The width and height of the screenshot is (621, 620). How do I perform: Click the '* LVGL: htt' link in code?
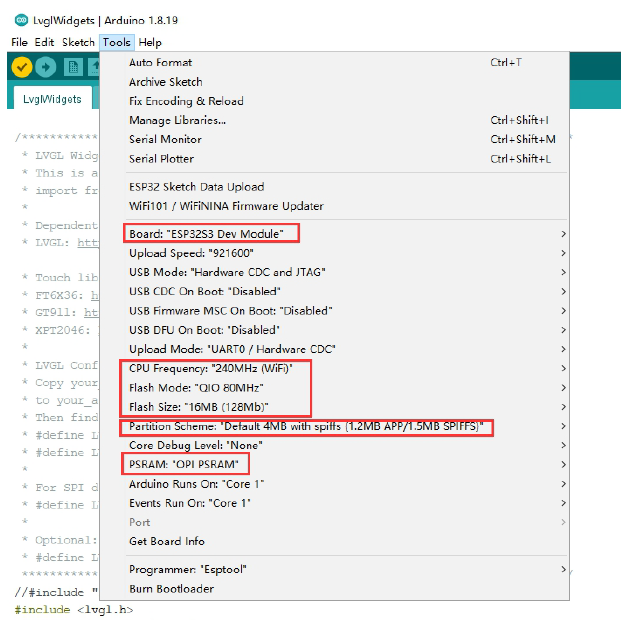point(88,242)
